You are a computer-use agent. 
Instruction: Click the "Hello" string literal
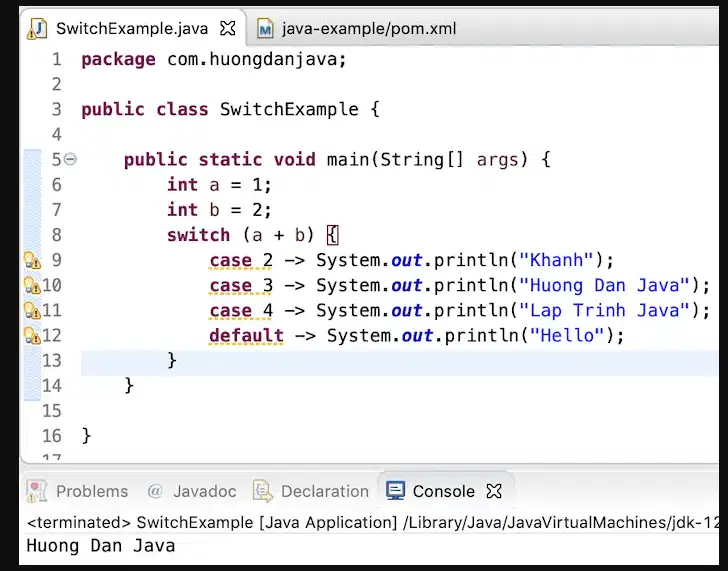click(567, 335)
